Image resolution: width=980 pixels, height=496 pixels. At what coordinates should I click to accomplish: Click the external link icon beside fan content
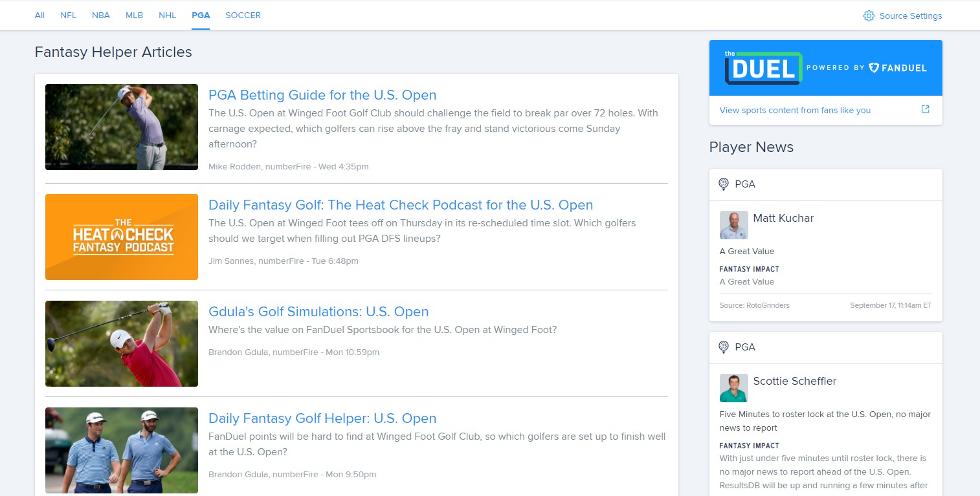926,109
